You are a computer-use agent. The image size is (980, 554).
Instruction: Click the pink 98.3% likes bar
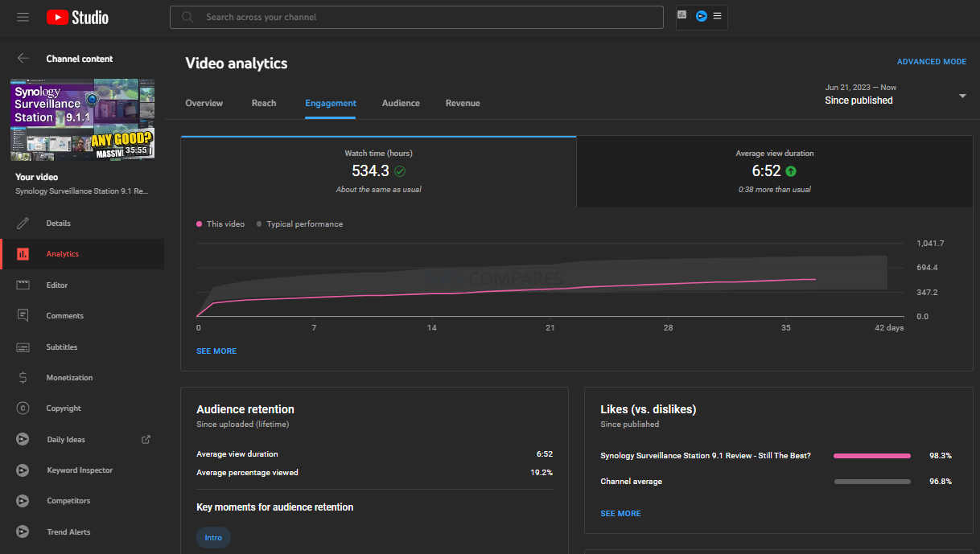872,456
